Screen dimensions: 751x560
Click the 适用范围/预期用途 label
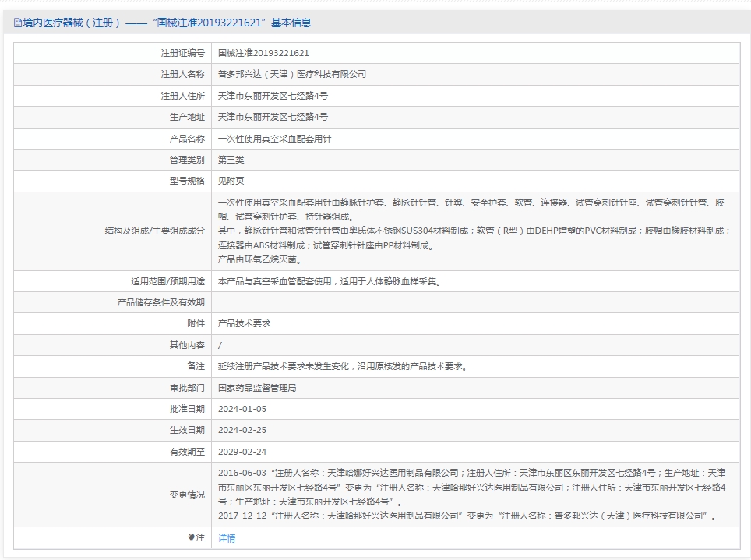click(x=167, y=282)
